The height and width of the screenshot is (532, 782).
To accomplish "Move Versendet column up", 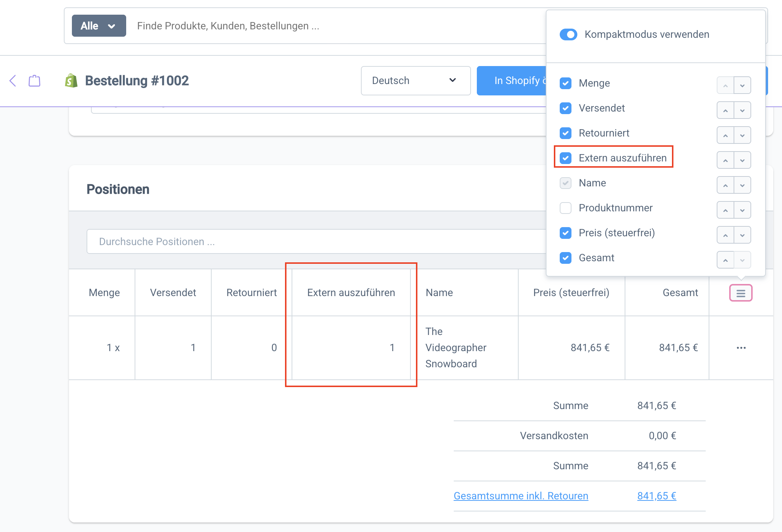I will tap(725, 110).
